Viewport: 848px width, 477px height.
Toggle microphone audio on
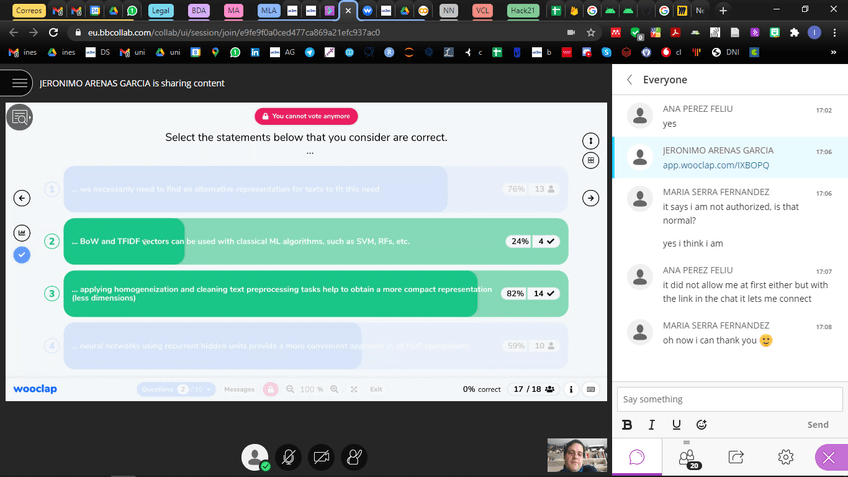pos(288,457)
